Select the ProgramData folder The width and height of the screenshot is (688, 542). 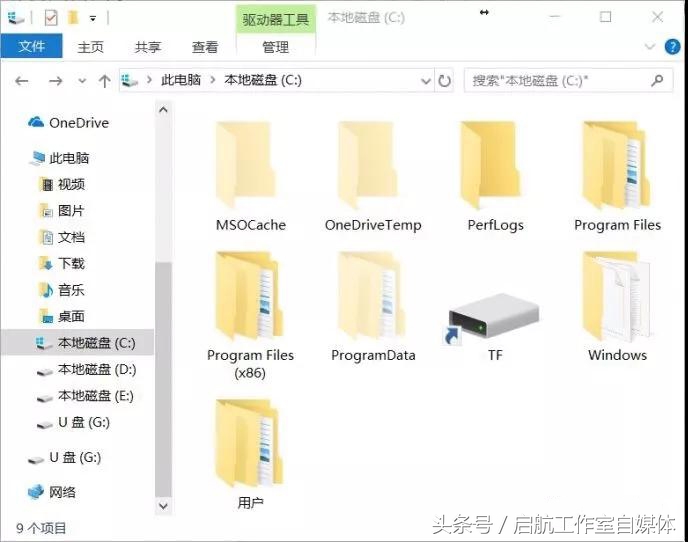pos(373,307)
